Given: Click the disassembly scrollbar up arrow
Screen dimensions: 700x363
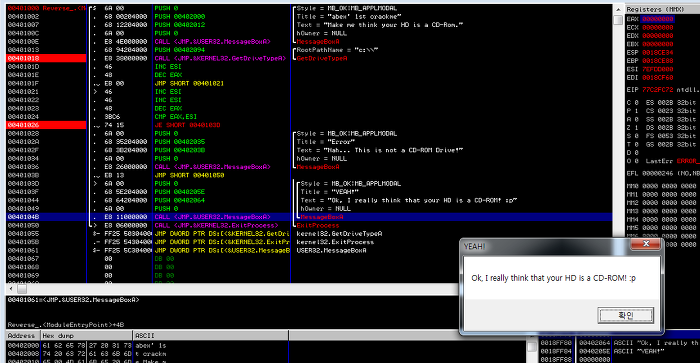Looking at the screenshot, I should click(618, 9).
